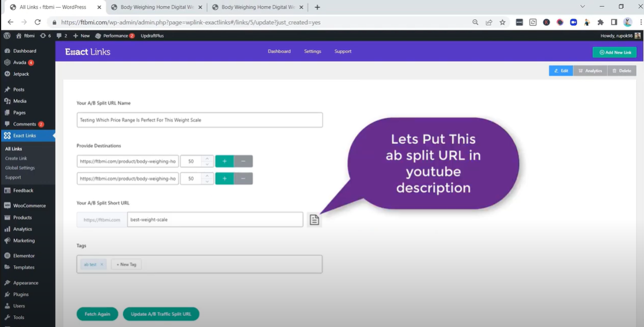Open a new browser tab
Viewport: 644px width, 327px height.
317,7
